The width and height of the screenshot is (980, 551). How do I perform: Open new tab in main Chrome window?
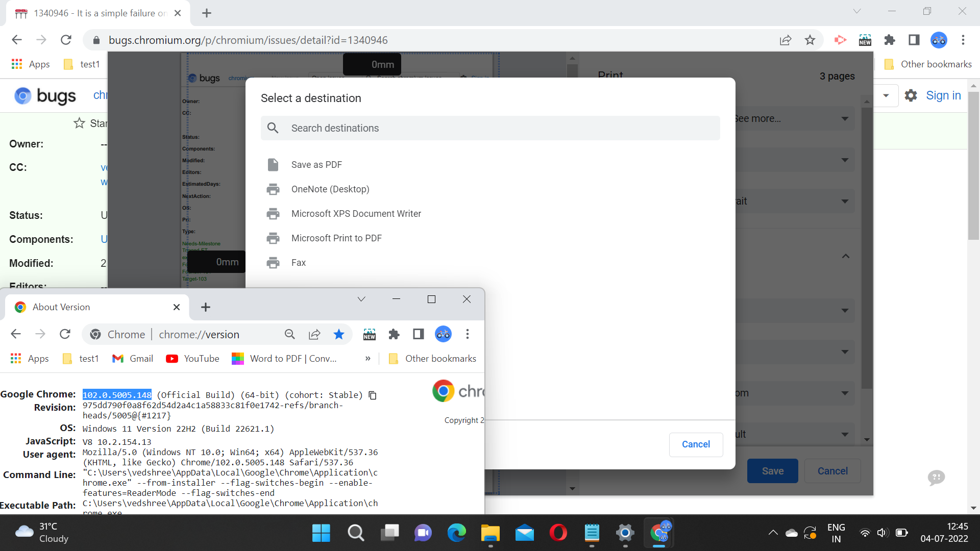pos(207,13)
